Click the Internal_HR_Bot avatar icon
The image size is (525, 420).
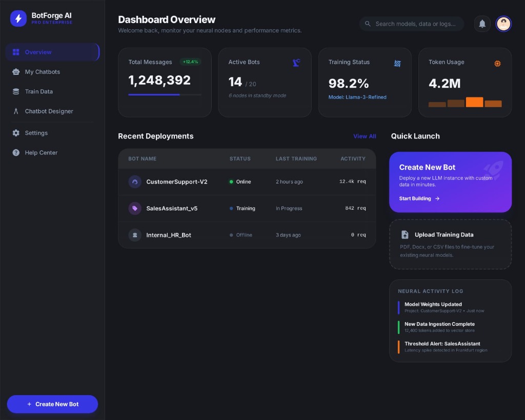point(135,235)
